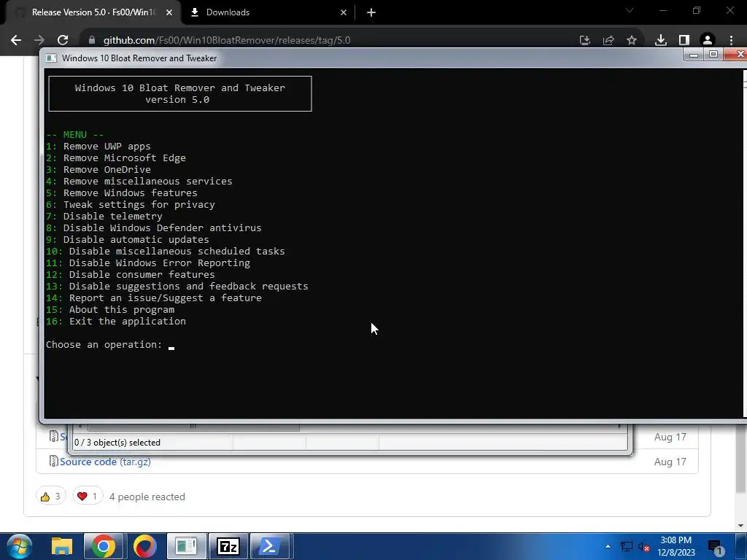The width and height of the screenshot is (747, 560).
Task: Click menu line Exit the application
Action: coord(116,322)
